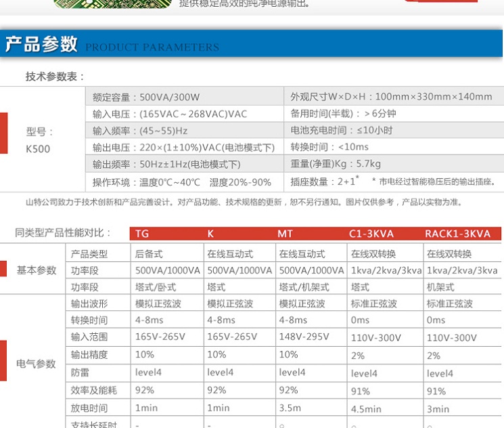This screenshot has width=504, height=428.
Task: Select the 输入电压 (165VAC~268VAC) cell
Action: [x=185, y=114]
